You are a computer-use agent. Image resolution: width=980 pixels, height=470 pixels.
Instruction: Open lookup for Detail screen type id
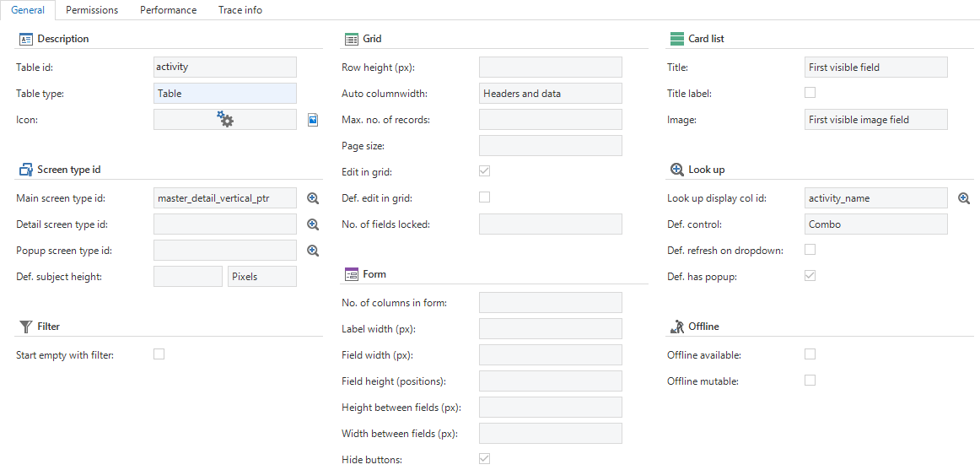coord(313,224)
